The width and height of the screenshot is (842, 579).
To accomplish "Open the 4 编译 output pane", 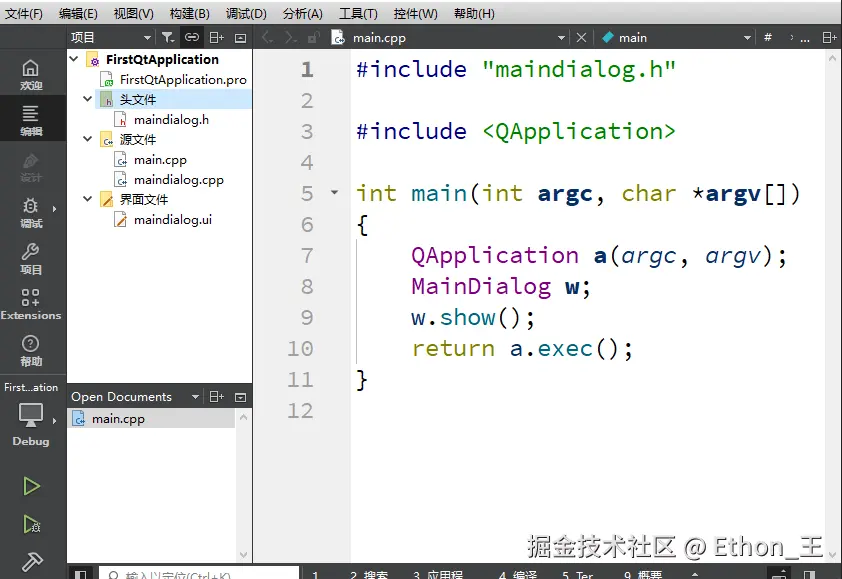I will (518, 575).
